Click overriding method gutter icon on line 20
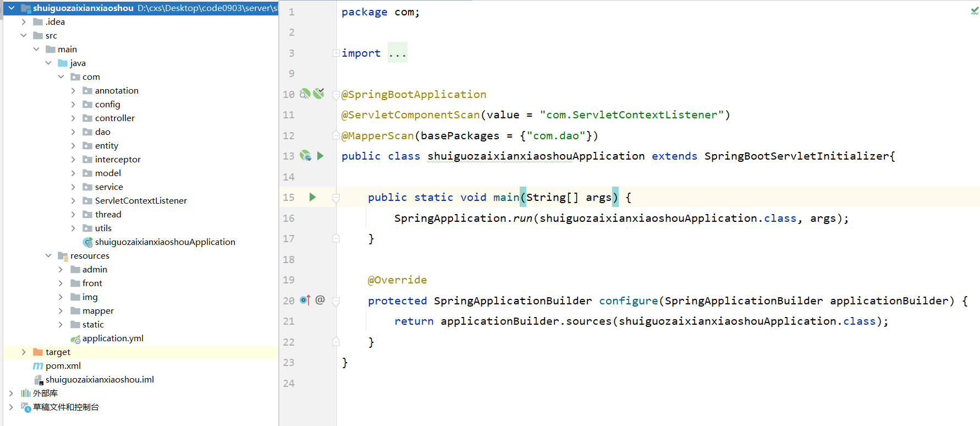980x426 pixels. [305, 300]
